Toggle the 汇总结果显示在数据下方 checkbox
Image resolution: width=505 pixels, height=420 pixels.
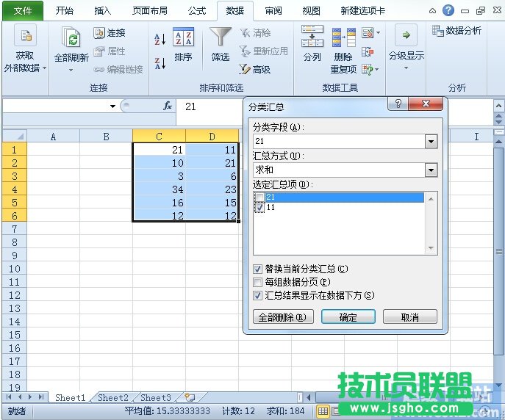click(x=257, y=295)
